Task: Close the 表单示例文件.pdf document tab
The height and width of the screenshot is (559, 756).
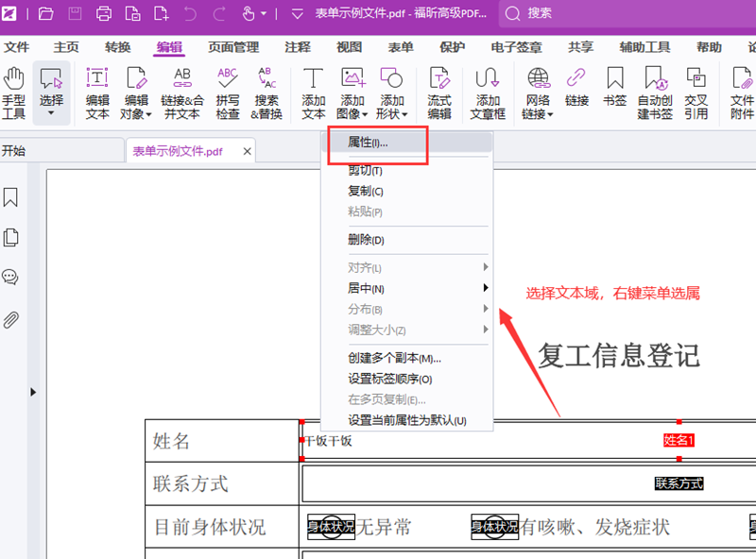Action: click(248, 151)
